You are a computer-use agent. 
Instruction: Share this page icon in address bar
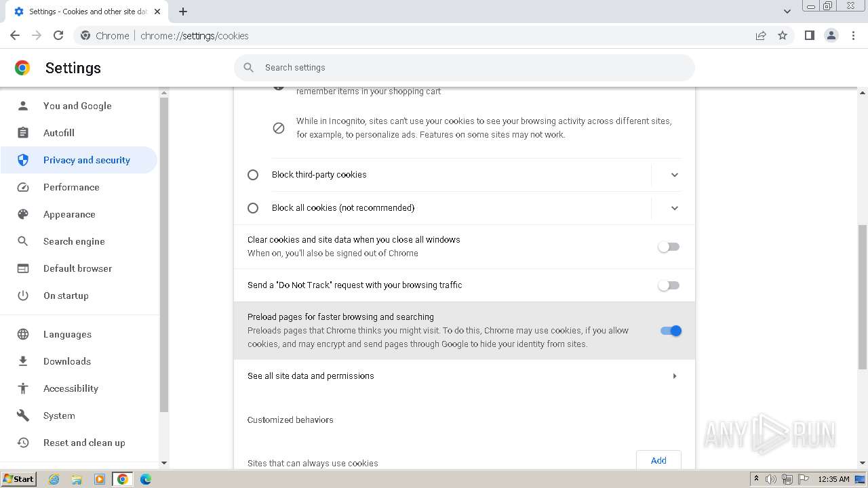click(x=761, y=35)
